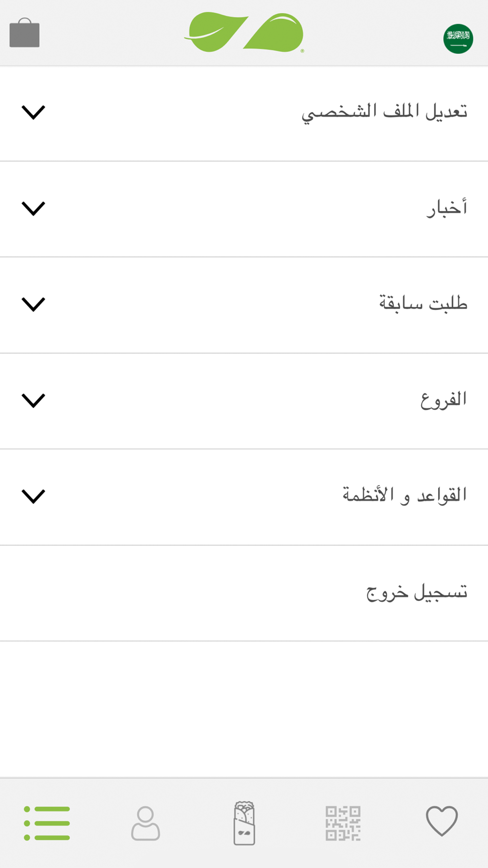Expand the القواعد و الأنظمة chevron
The height and width of the screenshot is (868, 488).
point(33,496)
